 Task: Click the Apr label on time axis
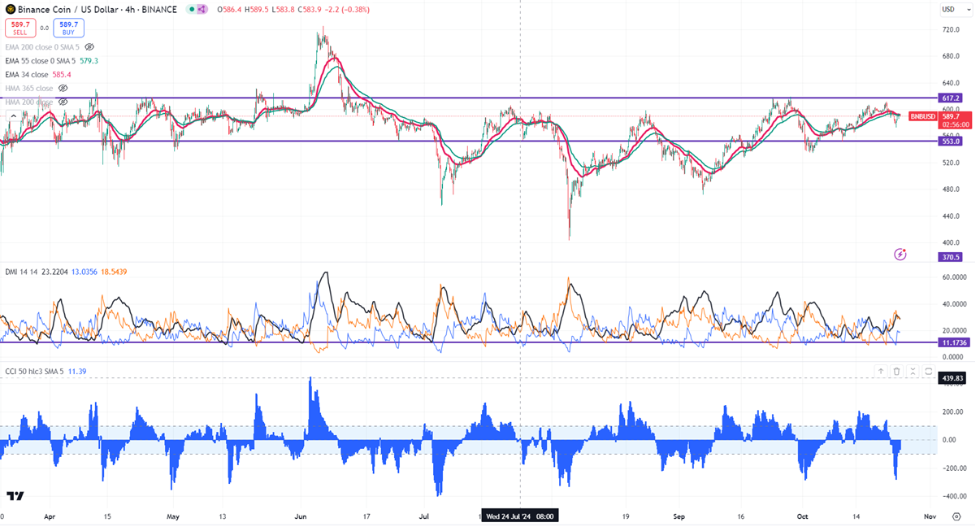pos(50,516)
